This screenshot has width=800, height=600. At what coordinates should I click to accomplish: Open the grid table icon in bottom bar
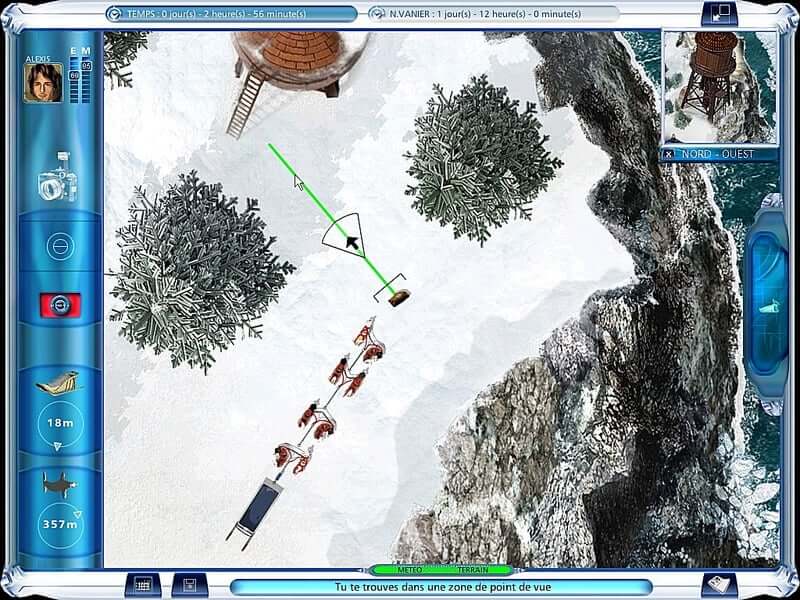pos(143,585)
